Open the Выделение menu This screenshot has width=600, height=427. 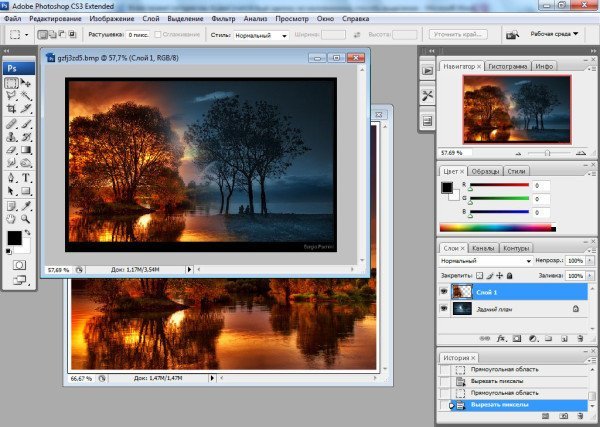click(x=185, y=18)
